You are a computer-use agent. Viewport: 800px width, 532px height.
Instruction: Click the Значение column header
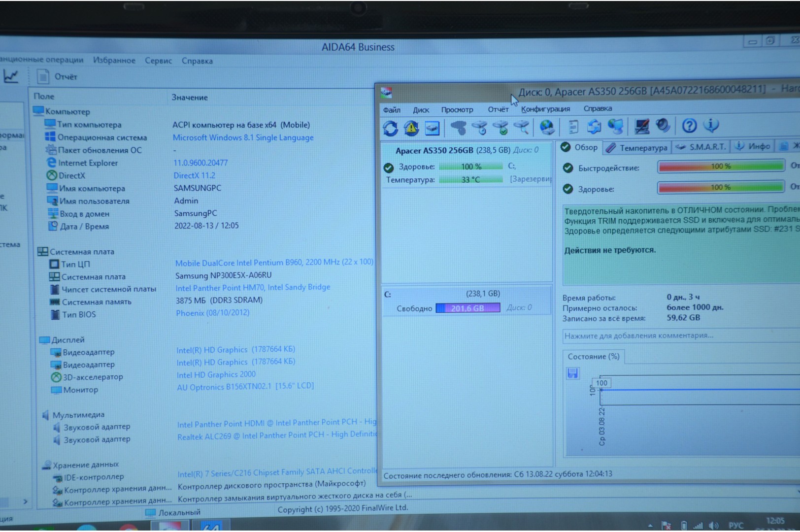pyautogui.click(x=189, y=98)
